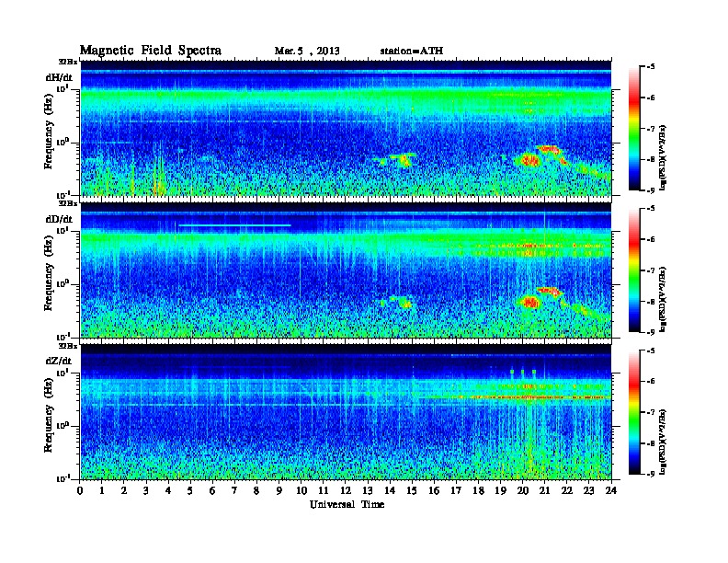Viewport: 728px width, 563px height.
Task: Click the "14" hour tick label
Action: [390, 490]
